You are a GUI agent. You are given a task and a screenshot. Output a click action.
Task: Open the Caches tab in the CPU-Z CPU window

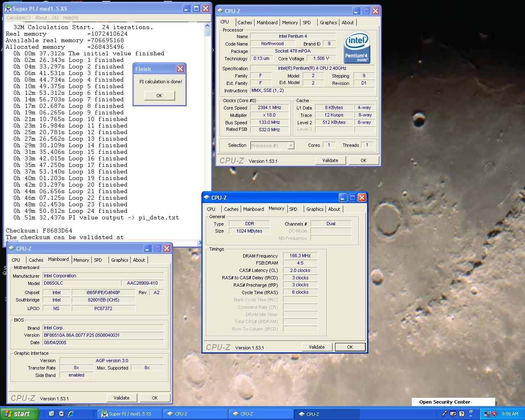(x=244, y=23)
